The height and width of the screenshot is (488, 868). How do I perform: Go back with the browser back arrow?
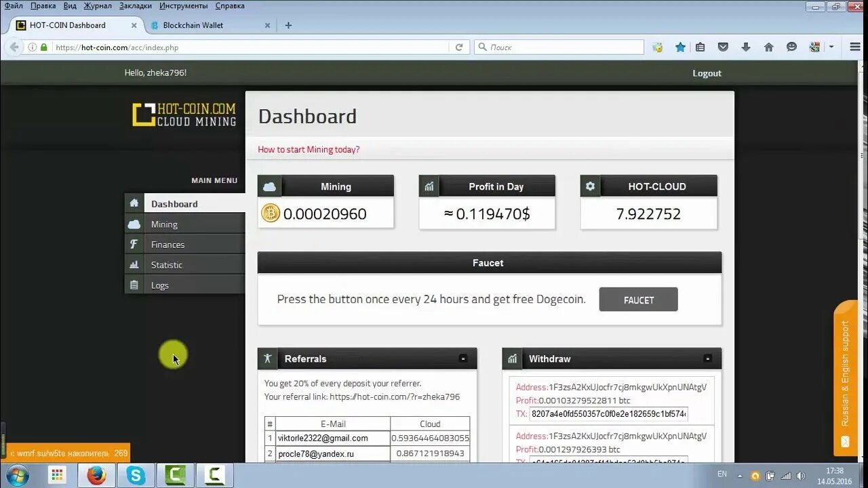click(x=14, y=47)
